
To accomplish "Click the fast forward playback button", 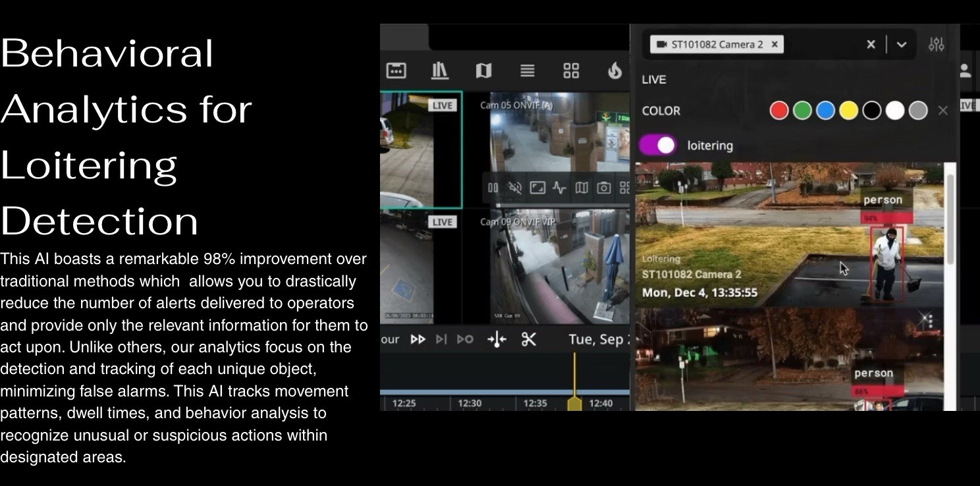I will [418, 339].
